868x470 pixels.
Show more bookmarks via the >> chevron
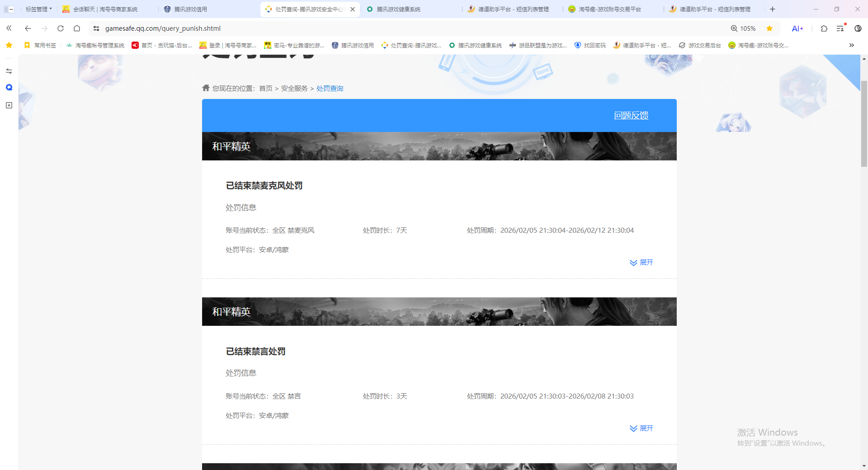852,45
